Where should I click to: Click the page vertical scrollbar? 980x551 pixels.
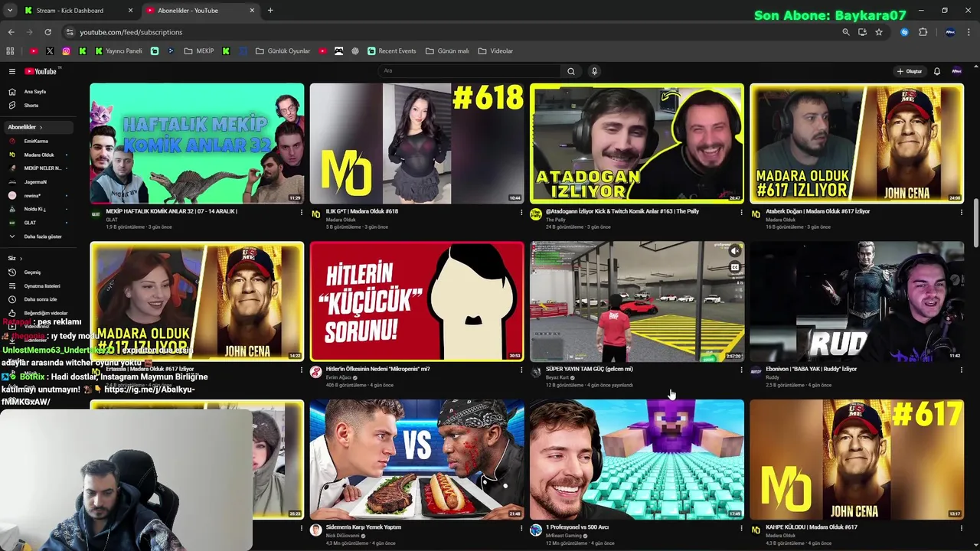975,223
